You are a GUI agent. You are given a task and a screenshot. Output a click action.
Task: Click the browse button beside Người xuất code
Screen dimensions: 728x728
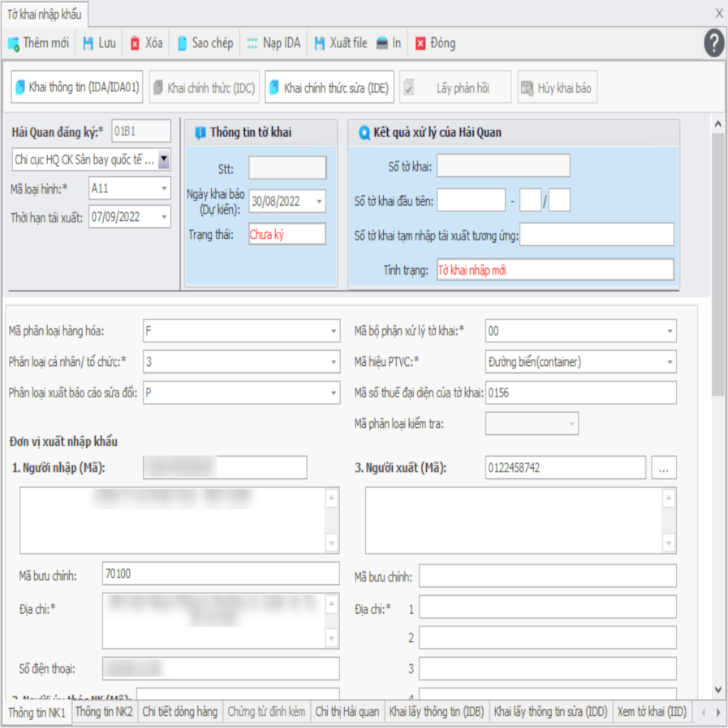point(663,468)
